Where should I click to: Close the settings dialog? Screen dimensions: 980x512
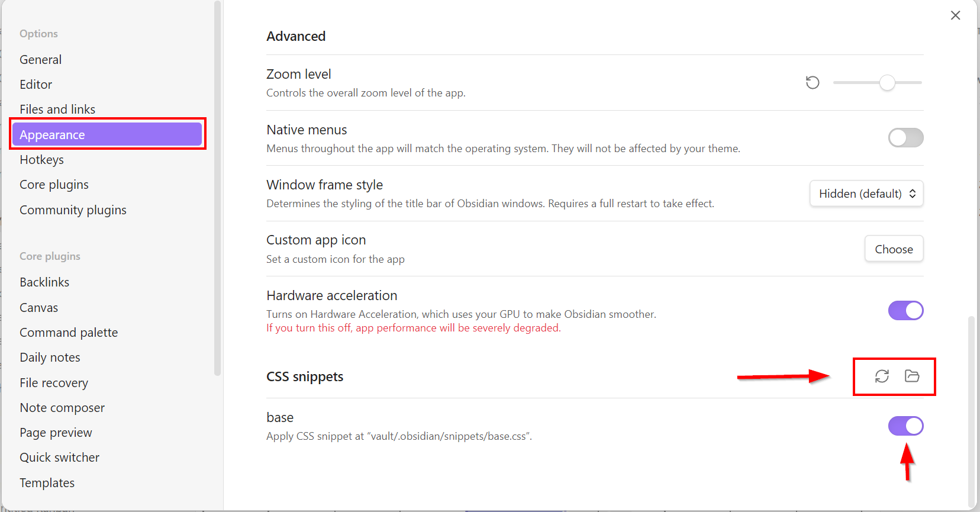pos(955,15)
